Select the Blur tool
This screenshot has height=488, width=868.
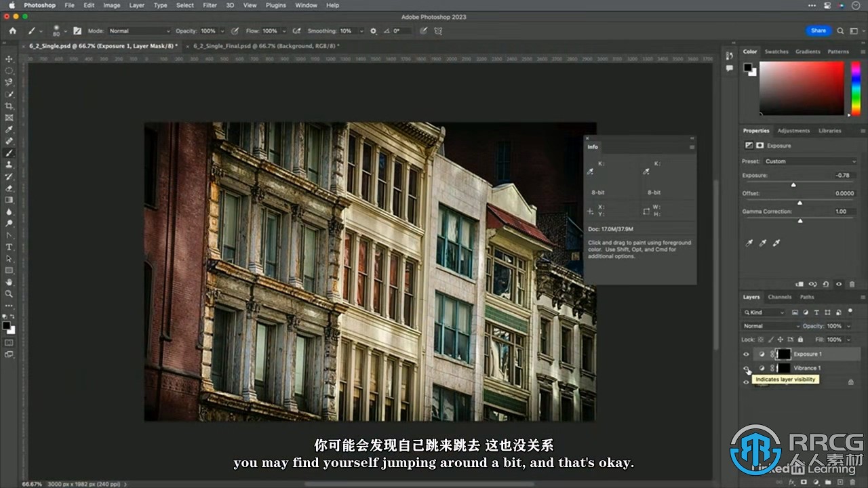point(9,211)
